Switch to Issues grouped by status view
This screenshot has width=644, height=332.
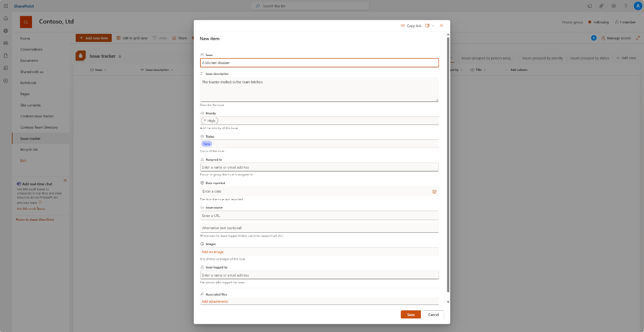pos(589,58)
